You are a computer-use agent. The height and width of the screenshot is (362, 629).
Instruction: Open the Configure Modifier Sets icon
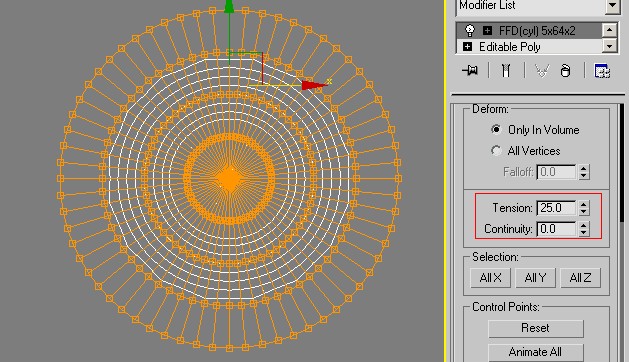click(x=602, y=71)
